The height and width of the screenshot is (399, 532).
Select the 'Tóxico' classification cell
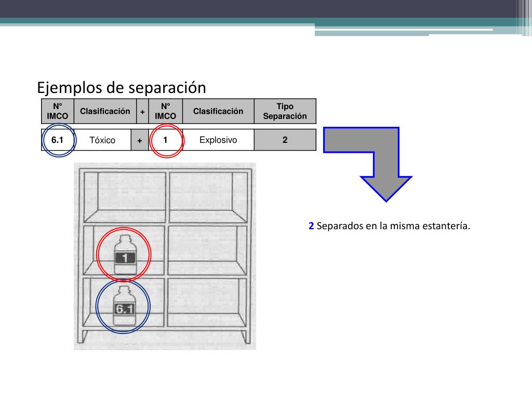[x=102, y=140]
